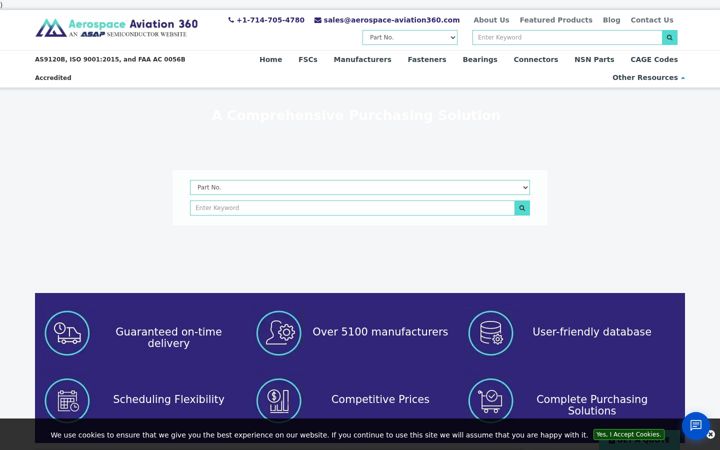Open the Bearings menu item
720x450 pixels.
pyautogui.click(x=480, y=59)
